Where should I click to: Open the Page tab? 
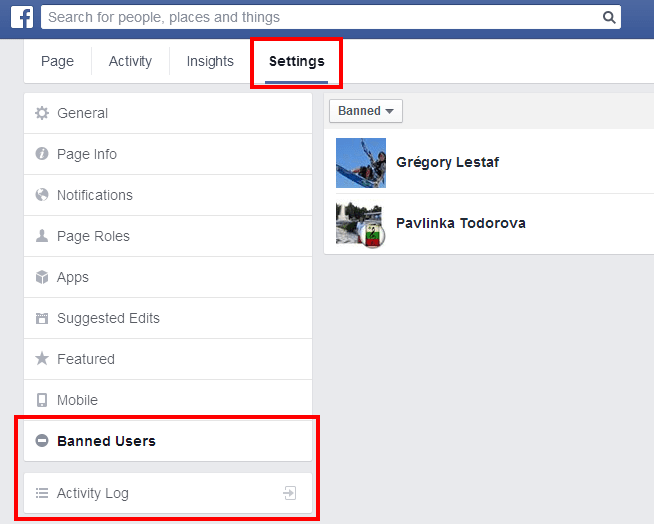(57, 61)
